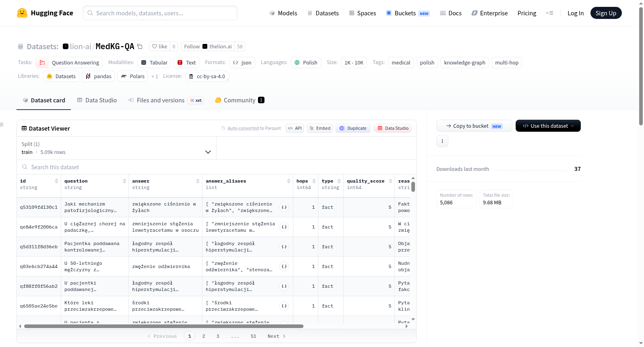Click the table vertical scrollbar thumb
This screenshot has width=644, height=347.
(413, 187)
